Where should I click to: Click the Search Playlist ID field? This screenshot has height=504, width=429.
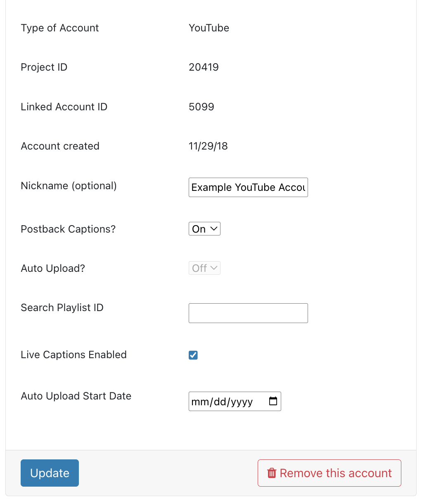click(248, 313)
